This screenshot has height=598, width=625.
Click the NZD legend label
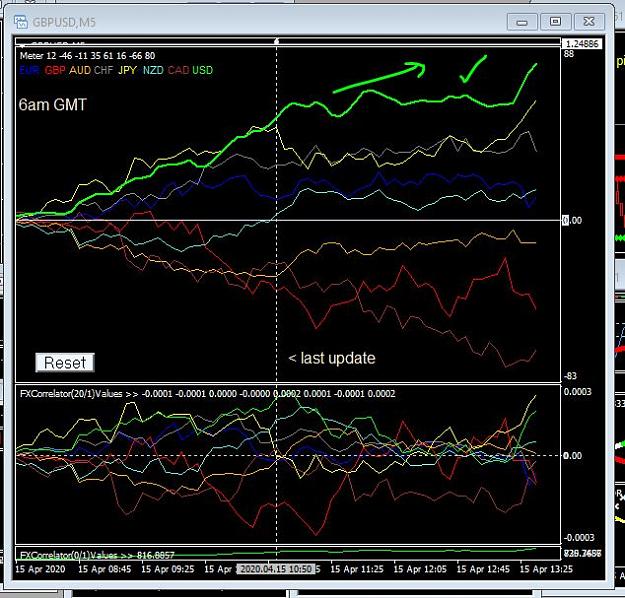(x=153, y=71)
